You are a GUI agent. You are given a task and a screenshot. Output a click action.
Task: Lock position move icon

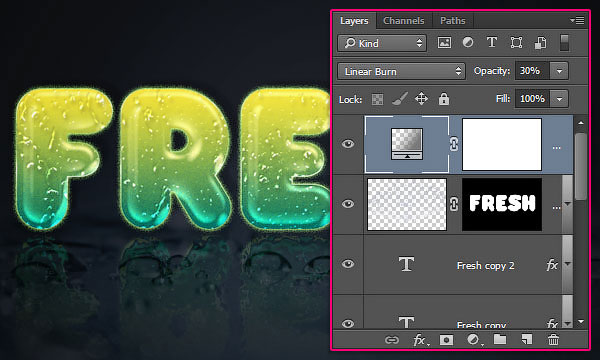point(421,99)
